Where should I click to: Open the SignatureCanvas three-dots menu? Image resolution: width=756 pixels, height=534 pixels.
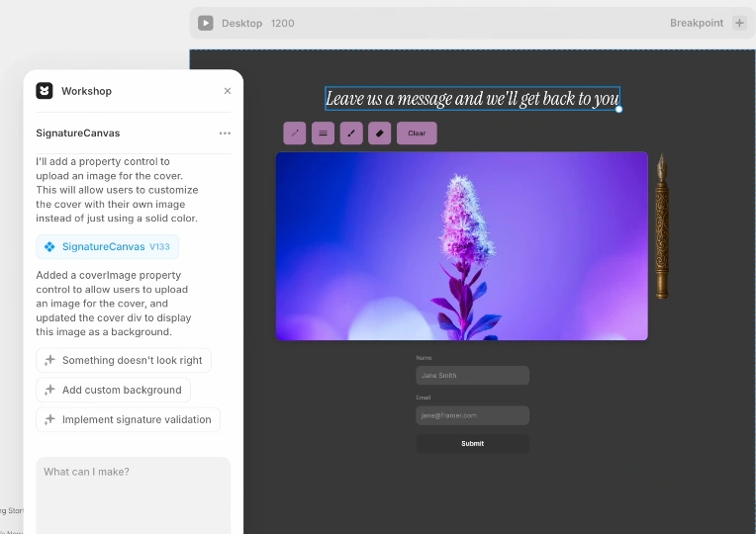(x=225, y=133)
